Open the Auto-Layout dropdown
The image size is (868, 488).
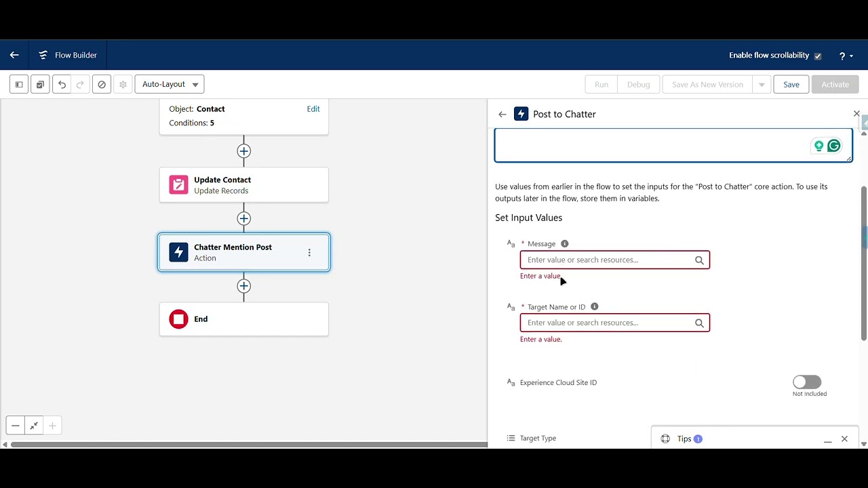click(170, 85)
